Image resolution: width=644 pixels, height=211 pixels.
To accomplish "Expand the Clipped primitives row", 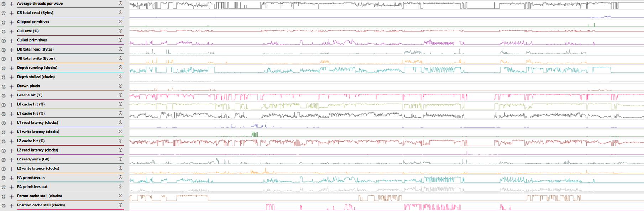I will [11, 22].
